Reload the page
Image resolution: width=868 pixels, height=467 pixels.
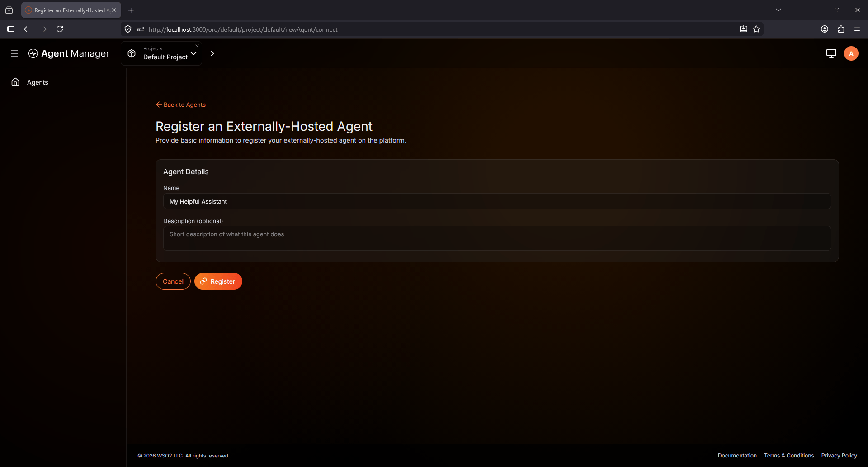(60, 29)
